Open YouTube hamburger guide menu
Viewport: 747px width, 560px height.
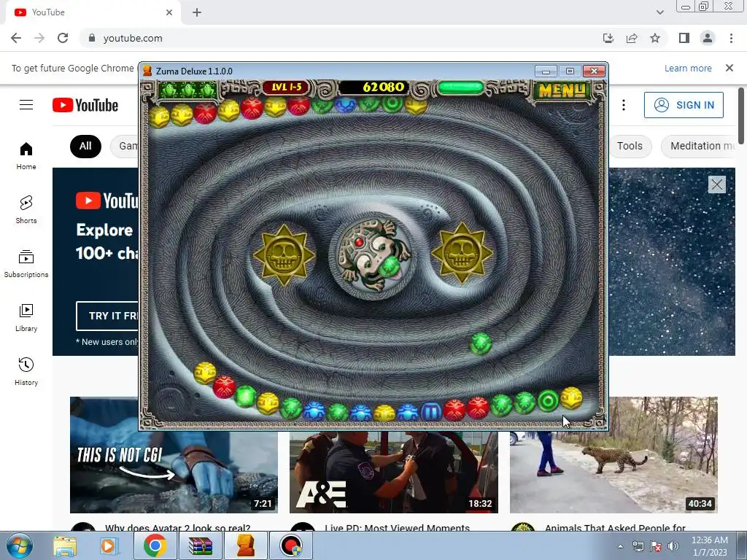point(26,105)
